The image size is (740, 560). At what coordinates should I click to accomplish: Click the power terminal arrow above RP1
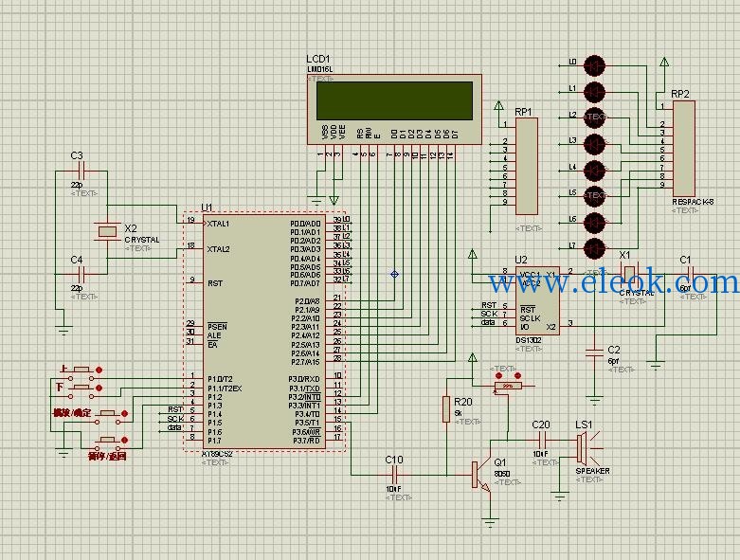pyautogui.click(x=498, y=105)
